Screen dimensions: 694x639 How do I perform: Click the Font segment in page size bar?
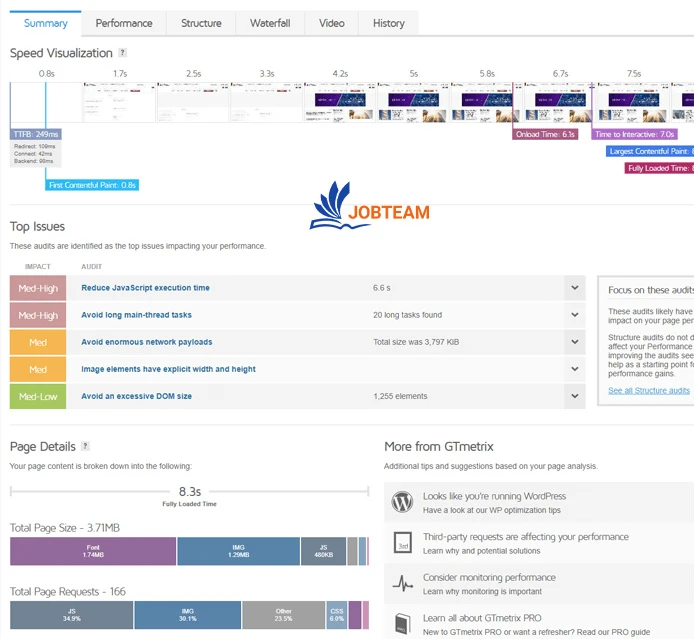pos(93,552)
